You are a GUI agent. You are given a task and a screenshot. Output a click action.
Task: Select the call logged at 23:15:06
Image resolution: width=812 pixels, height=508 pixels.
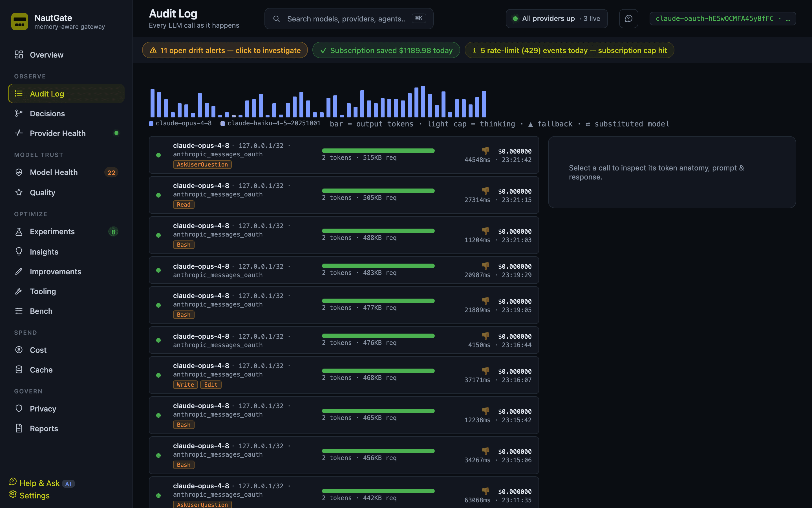coord(344,455)
